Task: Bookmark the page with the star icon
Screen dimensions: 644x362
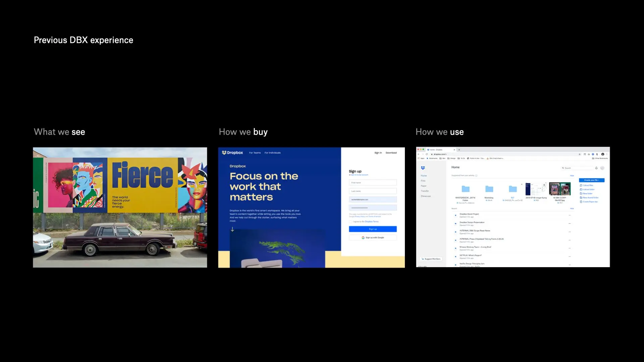Action: [580, 154]
